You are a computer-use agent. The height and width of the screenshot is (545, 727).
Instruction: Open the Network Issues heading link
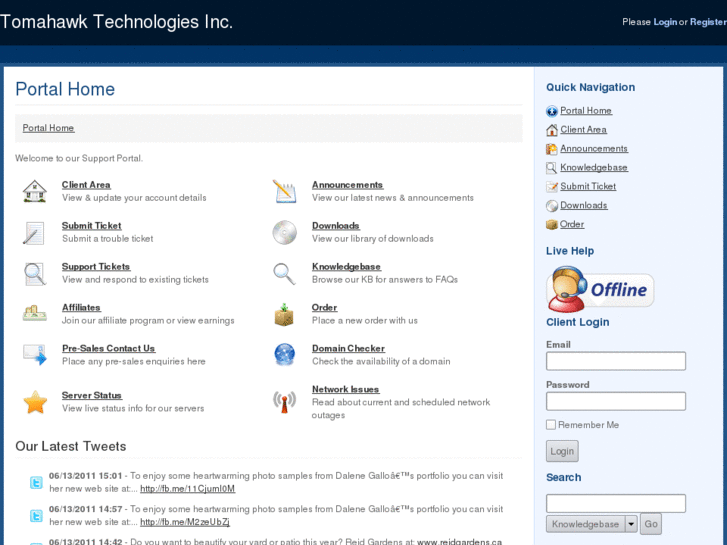coord(345,390)
